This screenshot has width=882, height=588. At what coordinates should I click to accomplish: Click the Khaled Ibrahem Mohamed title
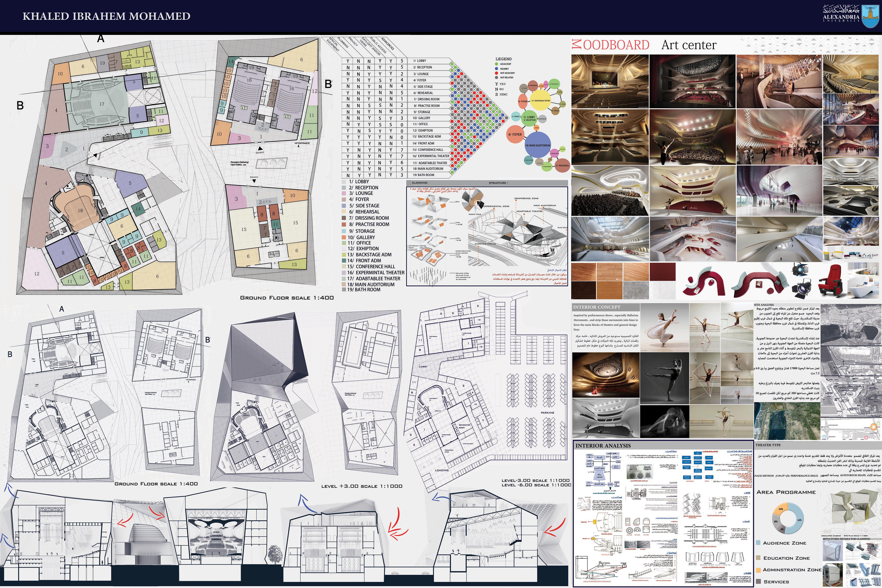(x=107, y=16)
